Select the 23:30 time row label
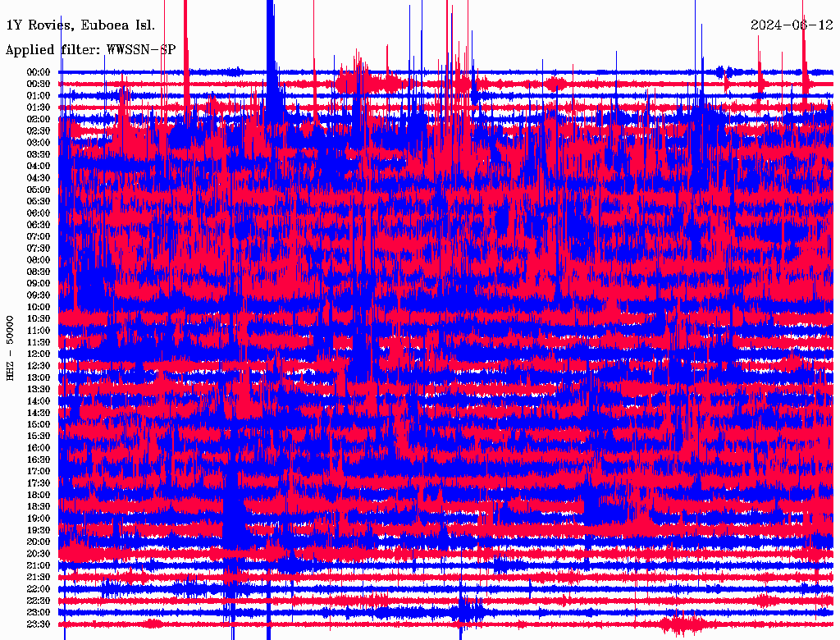This screenshot has height=640, width=840. tap(39, 624)
